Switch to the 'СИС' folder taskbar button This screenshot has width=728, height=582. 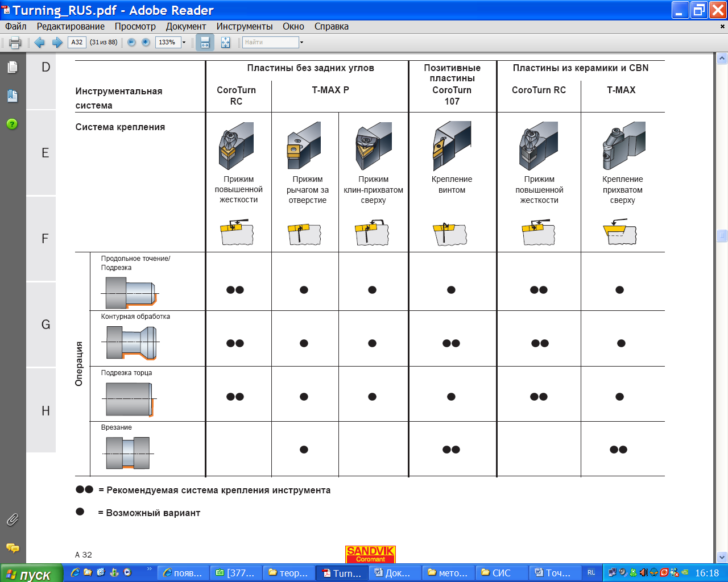click(x=500, y=573)
